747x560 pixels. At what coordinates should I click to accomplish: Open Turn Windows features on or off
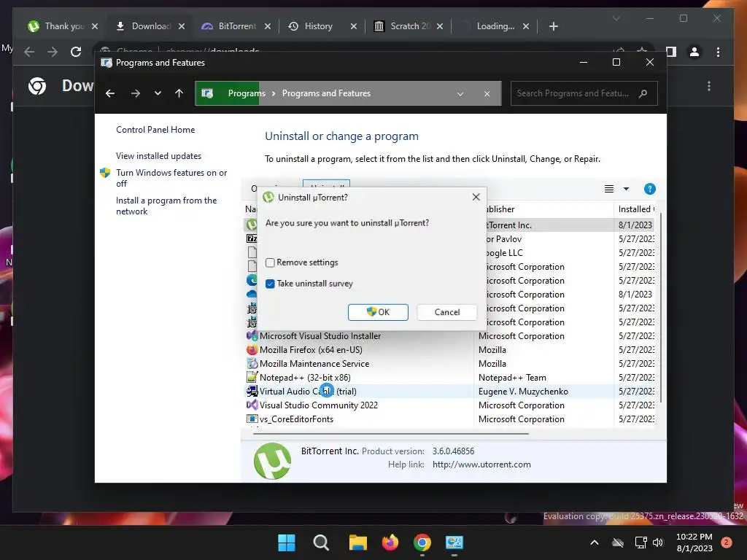(171, 178)
